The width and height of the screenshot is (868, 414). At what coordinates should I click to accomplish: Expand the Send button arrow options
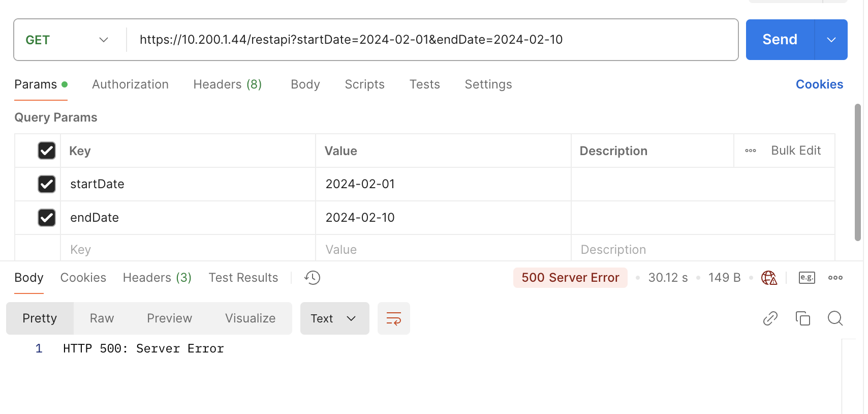point(831,40)
